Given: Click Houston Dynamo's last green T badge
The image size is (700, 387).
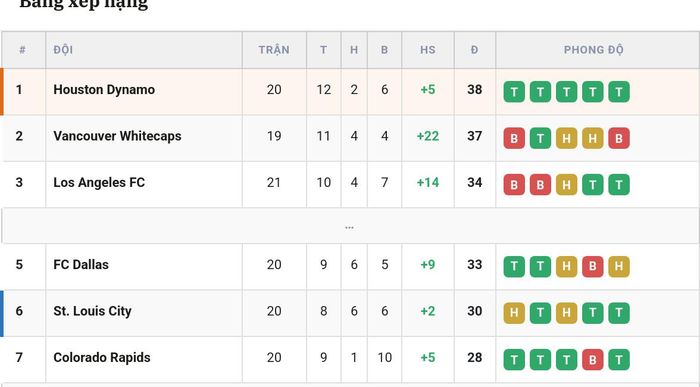Looking at the screenshot, I should tap(619, 92).
